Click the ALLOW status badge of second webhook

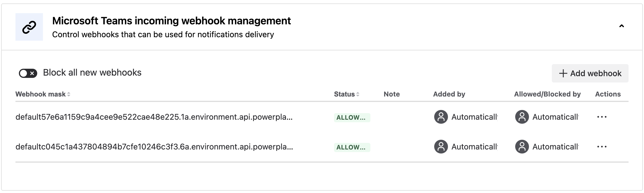[x=351, y=147]
